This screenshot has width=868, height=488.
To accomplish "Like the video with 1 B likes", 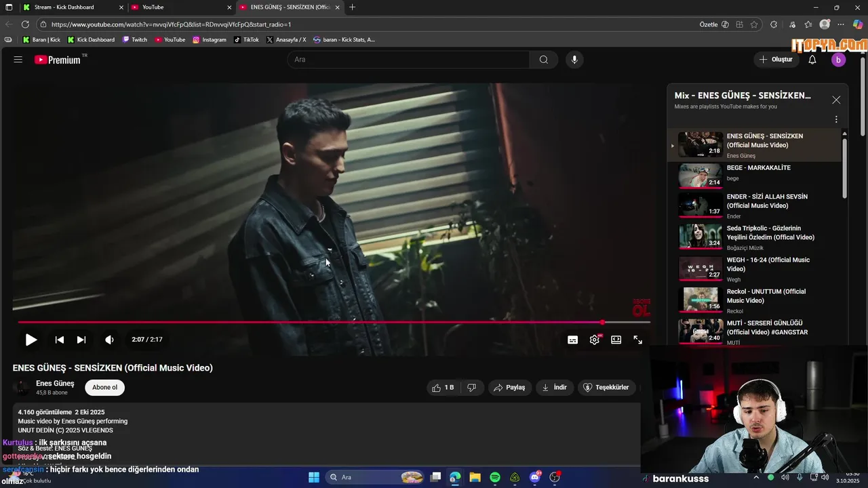I will (443, 388).
